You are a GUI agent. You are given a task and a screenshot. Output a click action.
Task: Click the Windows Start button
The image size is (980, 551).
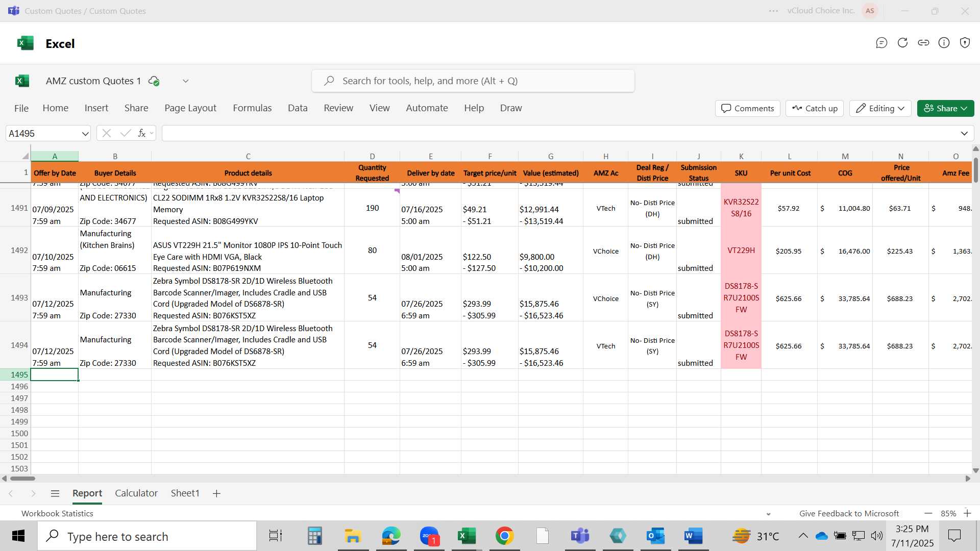[x=18, y=536]
